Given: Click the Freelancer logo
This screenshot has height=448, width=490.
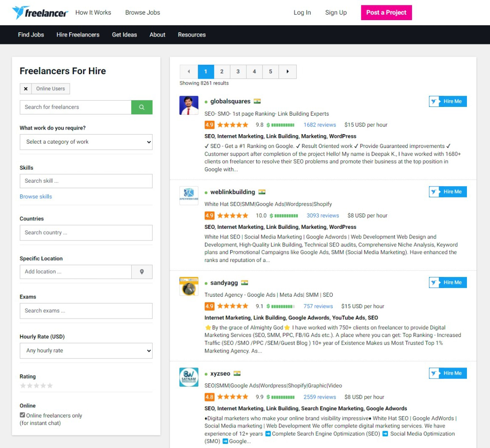Looking at the screenshot, I should tap(40, 13).
